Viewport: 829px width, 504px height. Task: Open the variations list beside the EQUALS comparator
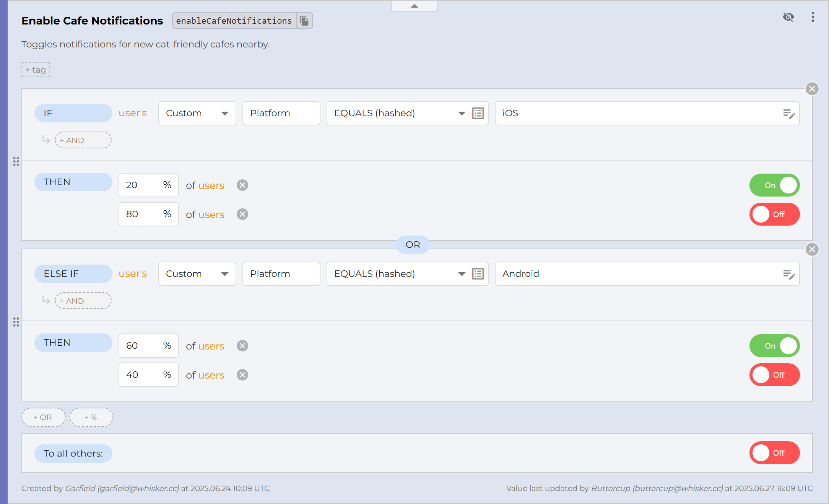coord(478,113)
